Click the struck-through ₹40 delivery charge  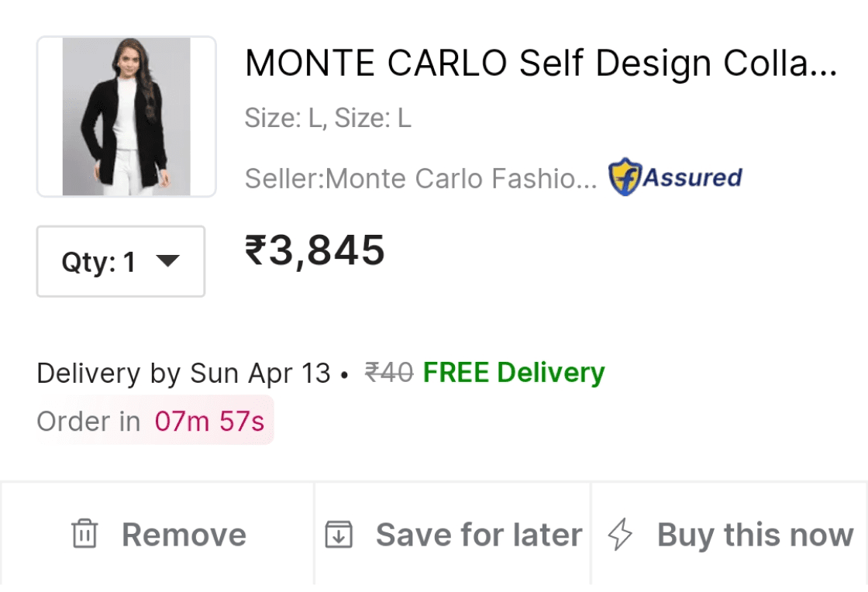pos(389,373)
